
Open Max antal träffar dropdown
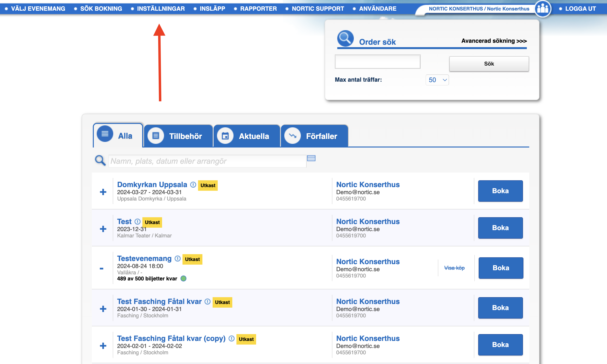437,80
